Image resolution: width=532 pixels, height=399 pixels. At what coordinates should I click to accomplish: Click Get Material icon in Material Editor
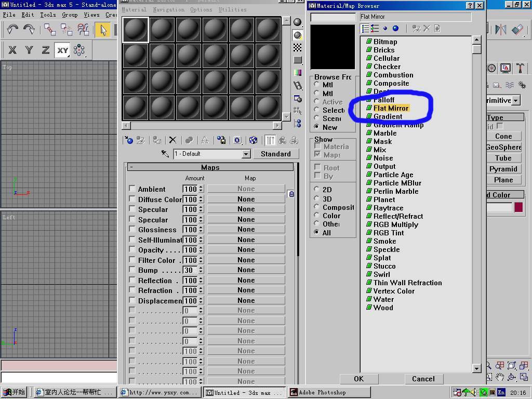(x=129, y=140)
